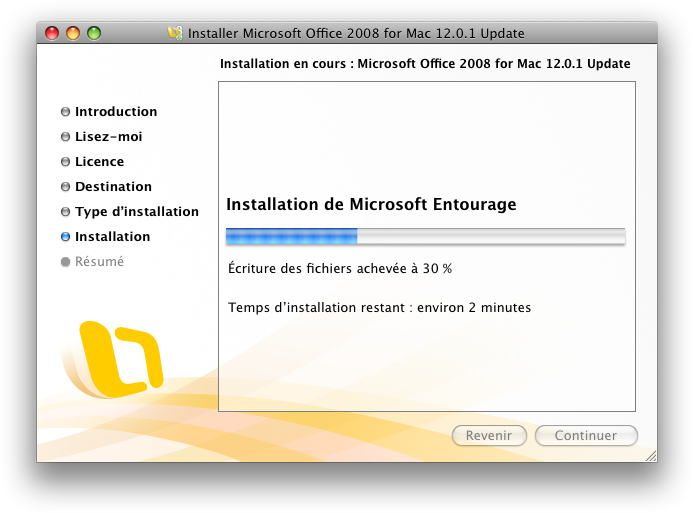Select the Type d'installation step label
693x513 pixels.
(x=136, y=212)
